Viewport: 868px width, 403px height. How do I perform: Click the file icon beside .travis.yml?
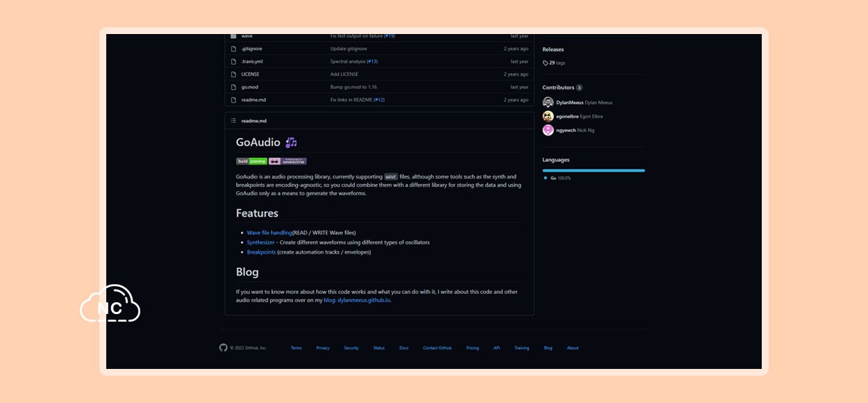coord(233,61)
